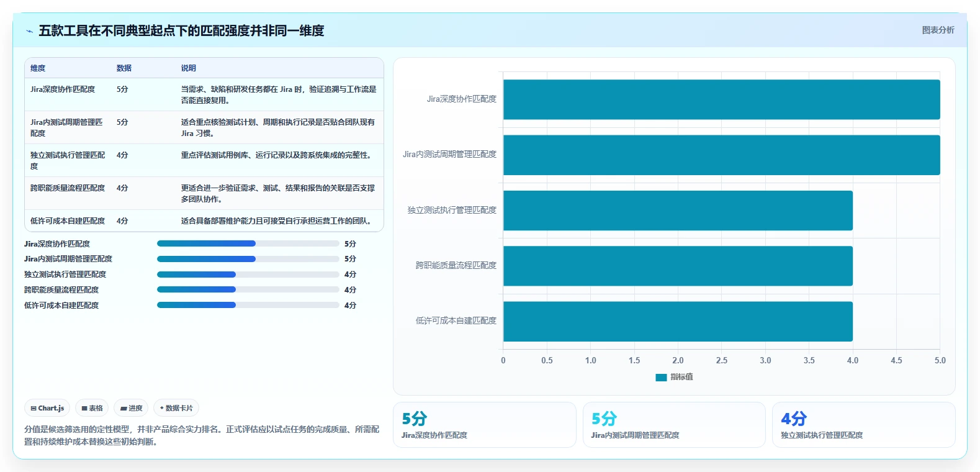This screenshot has height=472, width=980.
Task: Select the 表格 tag
Action: click(x=92, y=408)
